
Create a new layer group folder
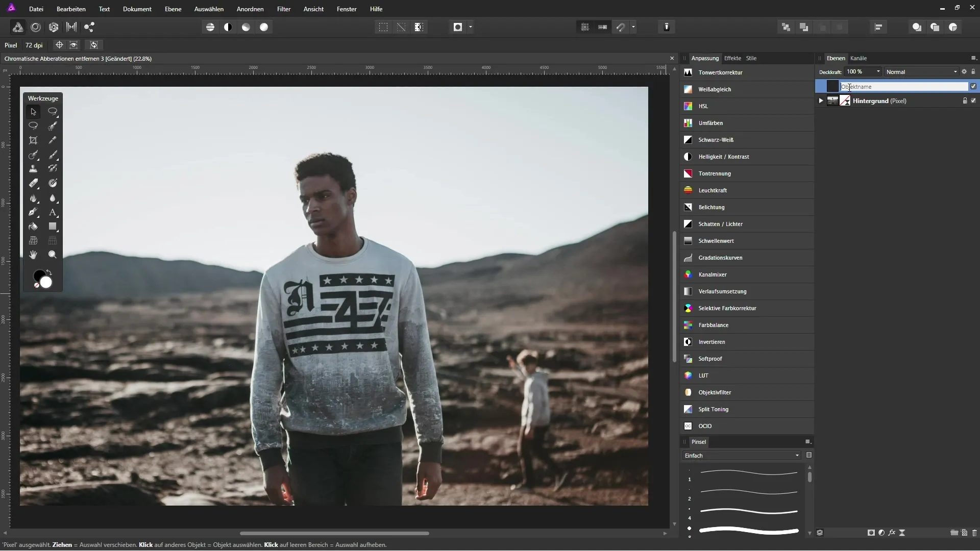(x=954, y=533)
